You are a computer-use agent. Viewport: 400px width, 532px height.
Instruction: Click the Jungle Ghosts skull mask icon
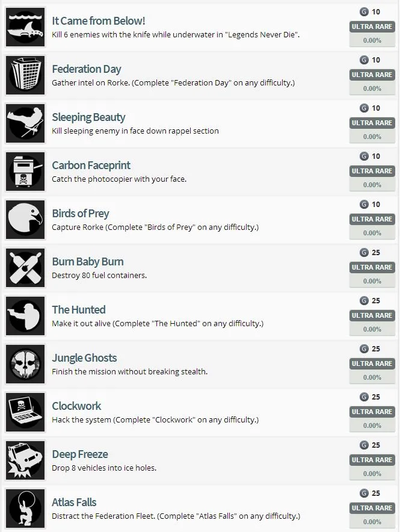(x=25, y=365)
